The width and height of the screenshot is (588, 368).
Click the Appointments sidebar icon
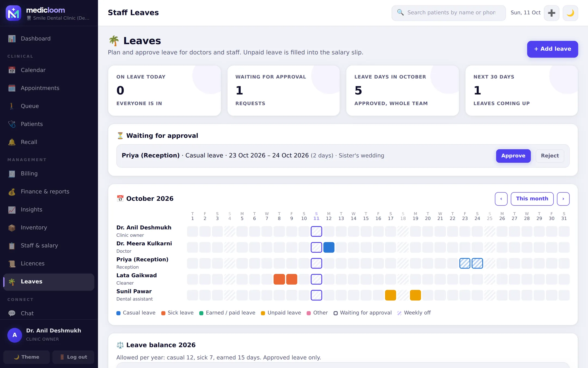(x=12, y=88)
